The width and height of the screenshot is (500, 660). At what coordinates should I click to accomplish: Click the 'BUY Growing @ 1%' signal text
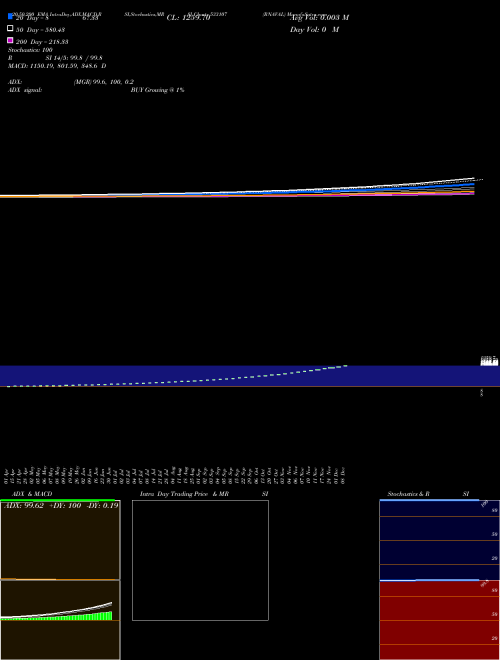tap(157, 90)
